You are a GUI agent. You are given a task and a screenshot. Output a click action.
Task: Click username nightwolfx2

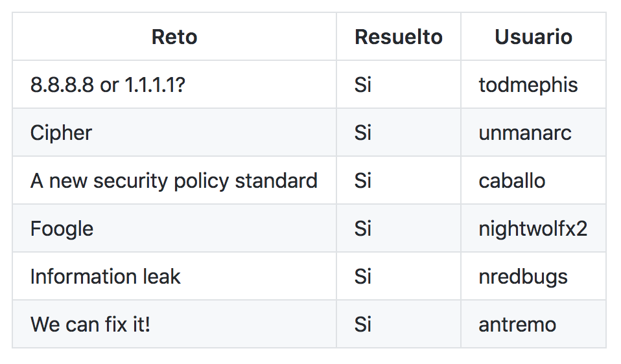[533, 229]
